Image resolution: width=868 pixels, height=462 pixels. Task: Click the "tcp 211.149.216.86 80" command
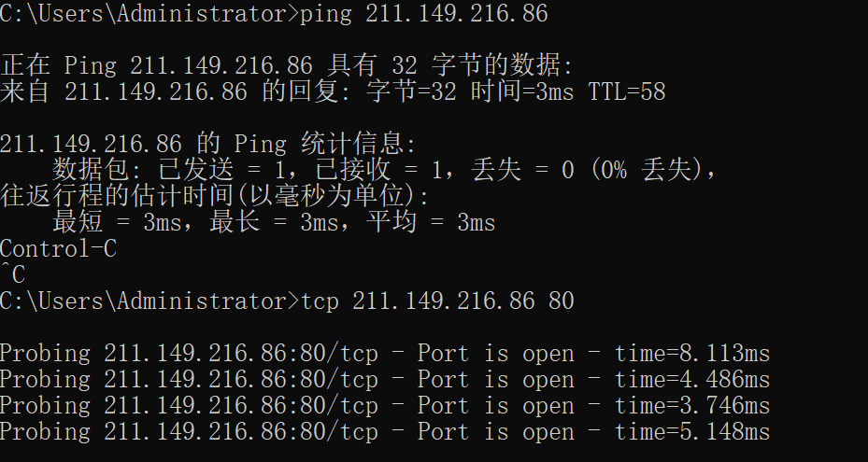pos(437,301)
